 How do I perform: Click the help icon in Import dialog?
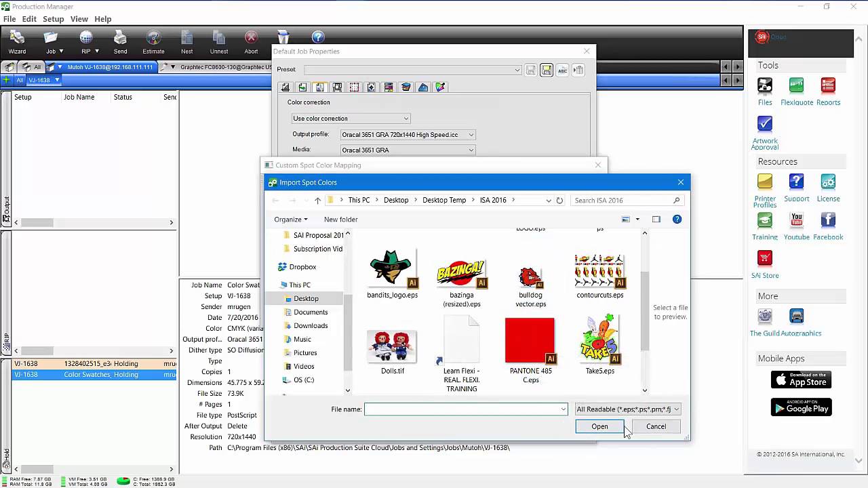[677, 220]
